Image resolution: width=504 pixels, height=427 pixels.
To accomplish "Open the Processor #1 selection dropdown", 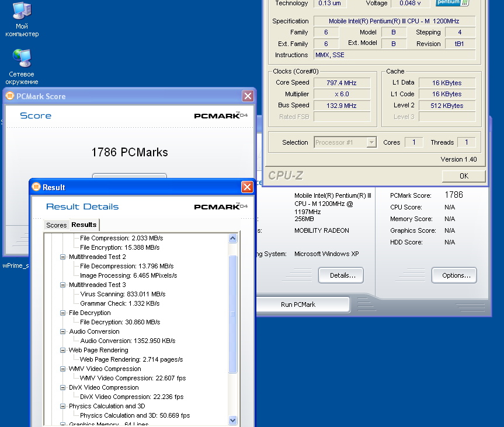I will pos(371,142).
